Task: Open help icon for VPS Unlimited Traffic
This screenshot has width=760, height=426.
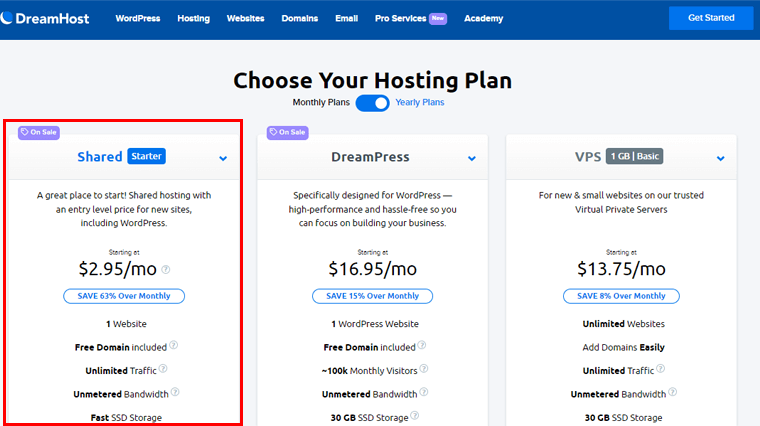Action: tap(661, 368)
